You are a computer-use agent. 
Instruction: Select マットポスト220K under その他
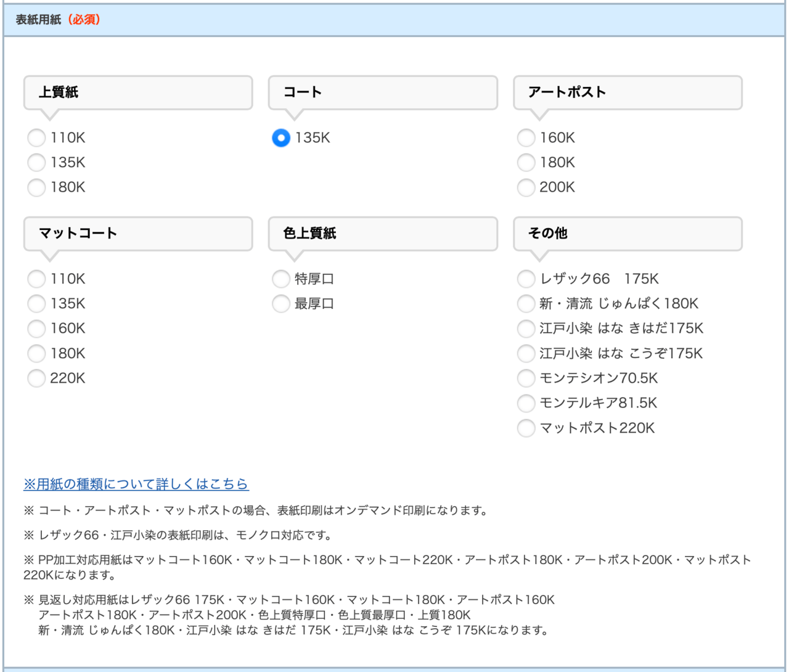click(x=526, y=428)
